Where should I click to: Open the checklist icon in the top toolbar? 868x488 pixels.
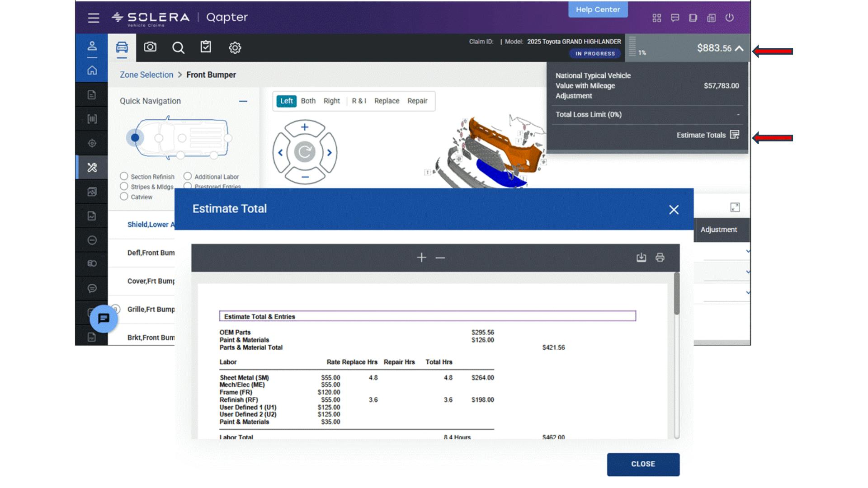(206, 47)
